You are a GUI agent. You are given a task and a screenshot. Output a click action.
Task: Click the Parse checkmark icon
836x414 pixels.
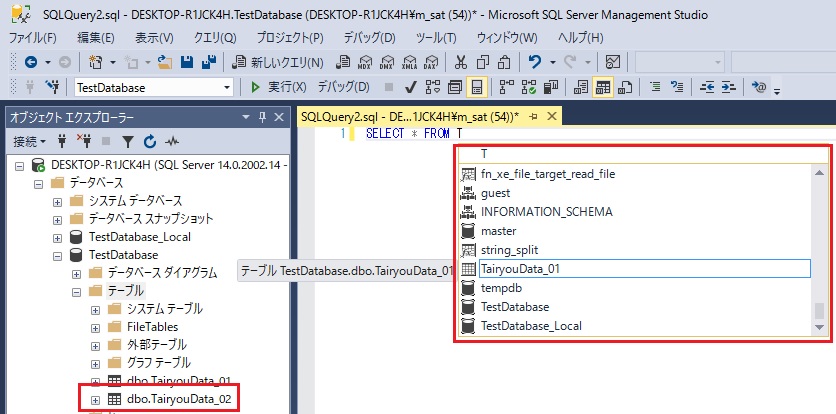(410, 87)
